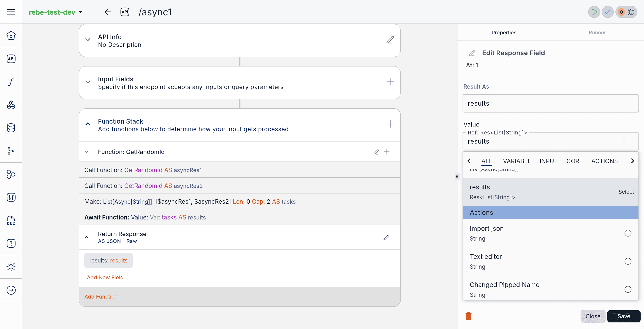Add to Function Stack with plus icon

[x=390, y=124]
